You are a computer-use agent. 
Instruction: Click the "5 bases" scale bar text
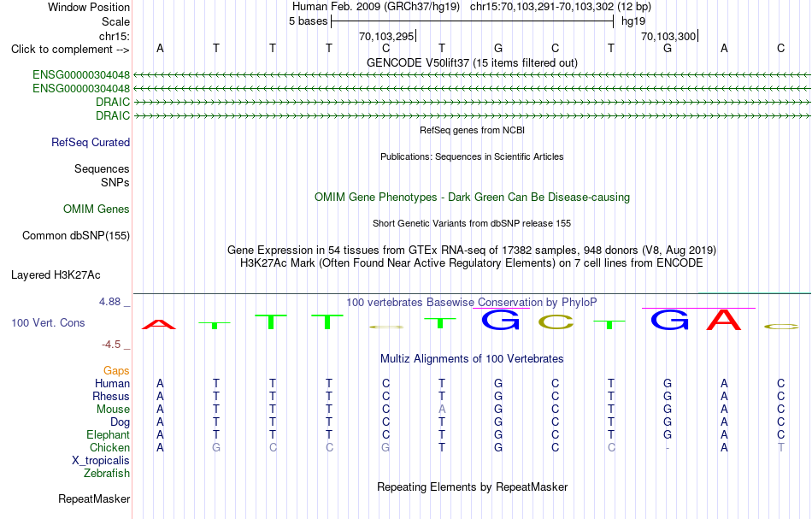click(x=308, y=21)
